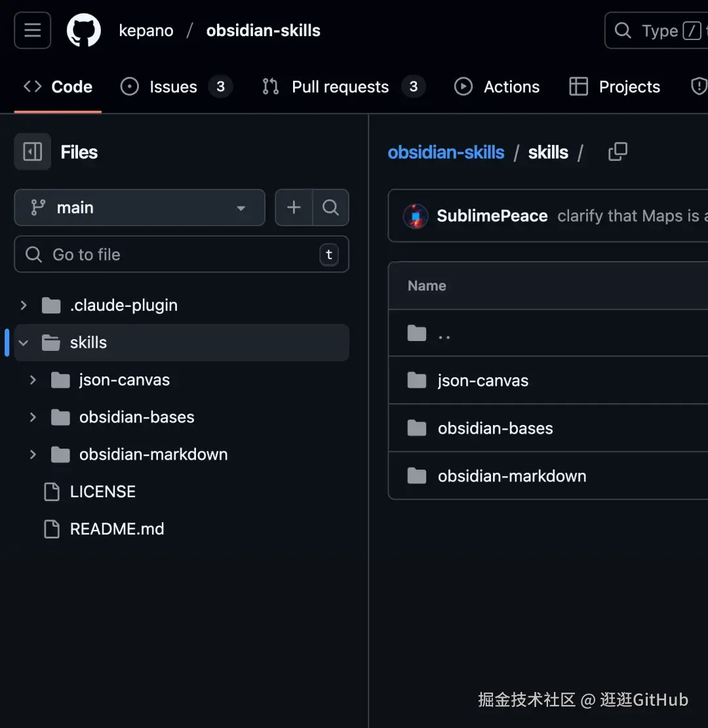
Task: Click the Name column header
Action: [x=427, y=285]
